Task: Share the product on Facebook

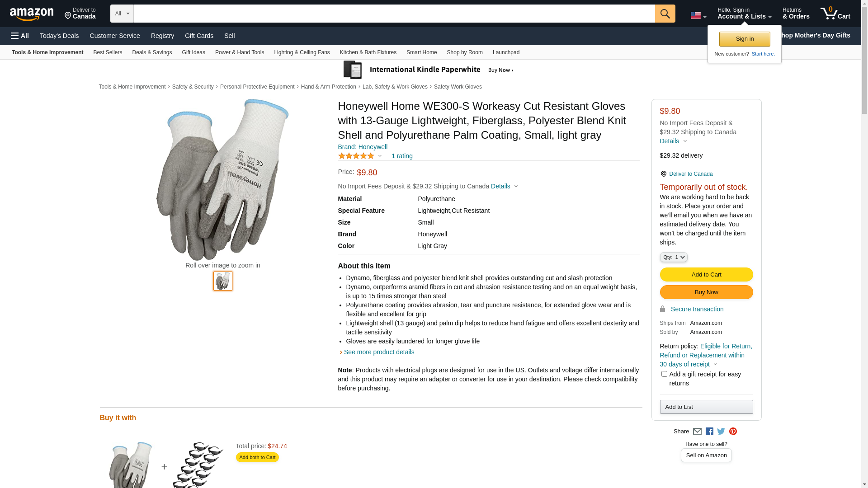Action: (709, 432)
